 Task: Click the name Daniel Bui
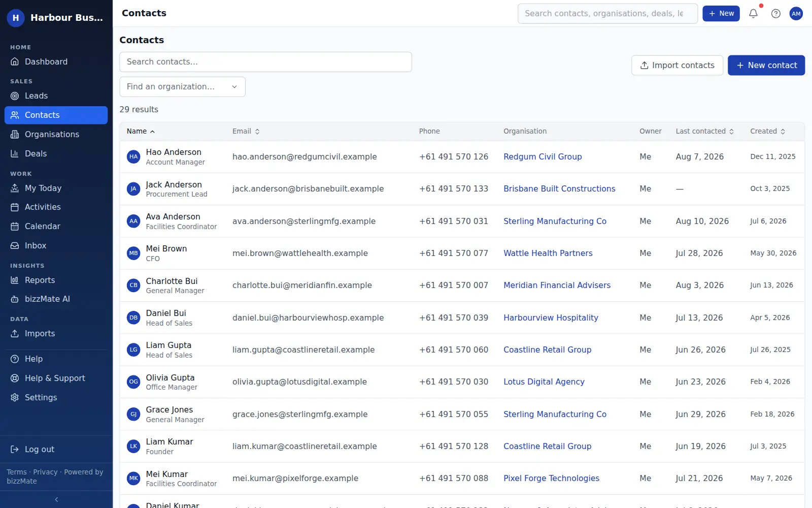166,313
